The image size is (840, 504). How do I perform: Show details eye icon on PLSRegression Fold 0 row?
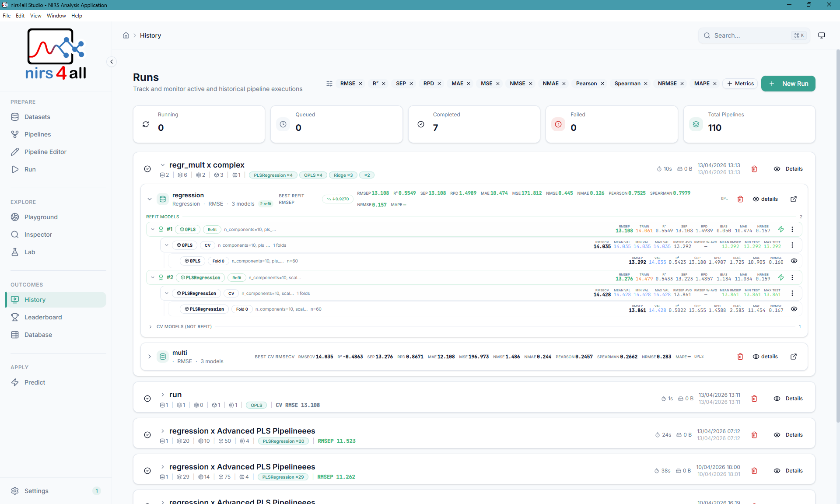794,309
